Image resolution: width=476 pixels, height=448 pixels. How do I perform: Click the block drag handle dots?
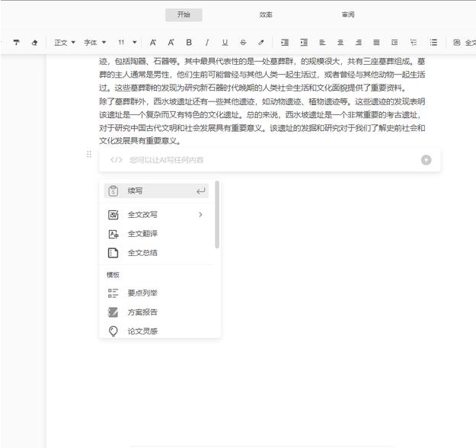(89, 155)
